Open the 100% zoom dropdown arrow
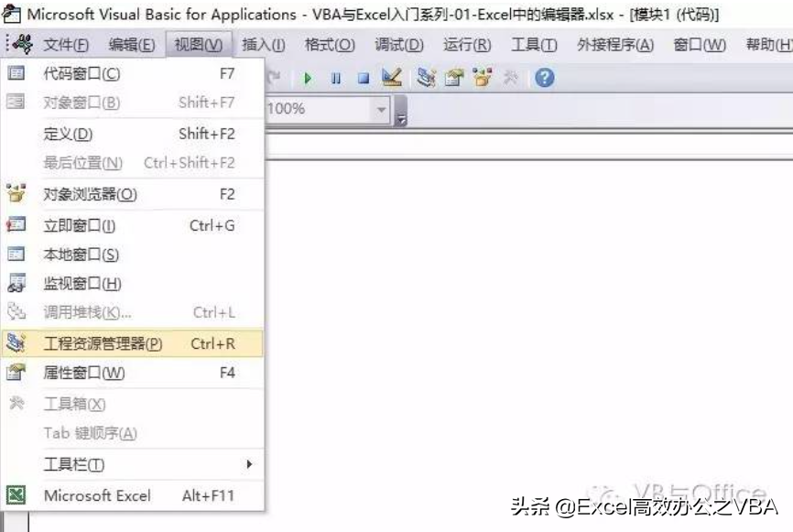The image size is (793, 532). (381, 109)
